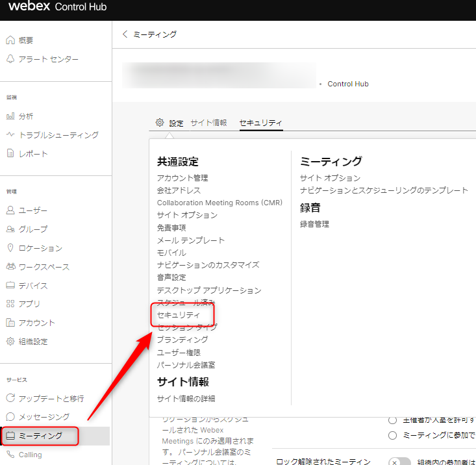Open アカウント管理 under 共通設定

[x=182, y=178]
